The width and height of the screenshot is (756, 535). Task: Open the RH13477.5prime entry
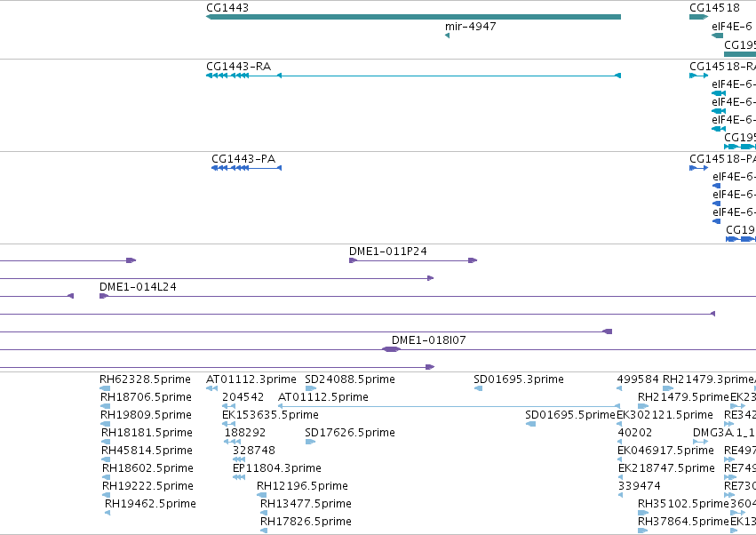coord(306,504)
